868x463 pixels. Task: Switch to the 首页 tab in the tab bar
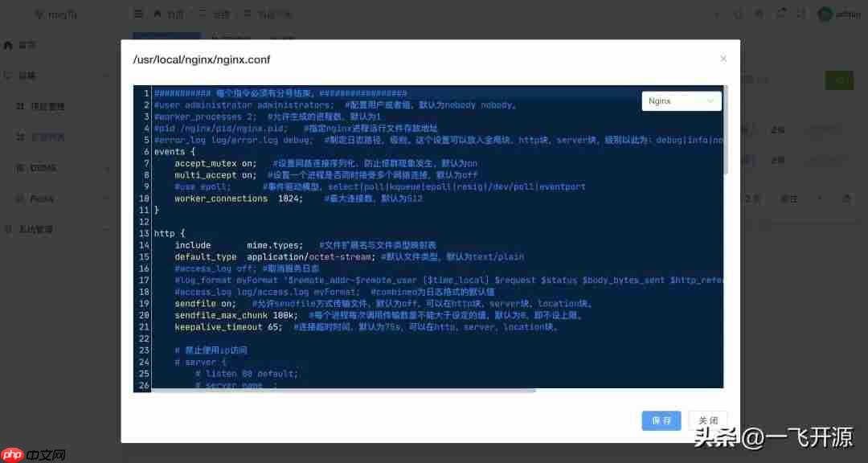[x=166, y=38]
